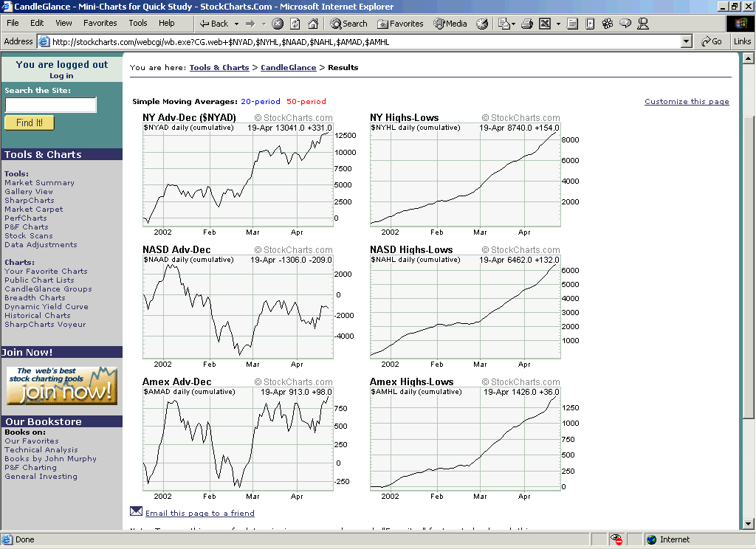Click the NY Adv-Dec ($NYAD) chart
This screenshot has height=549, width=756.
tap(238, 173)
